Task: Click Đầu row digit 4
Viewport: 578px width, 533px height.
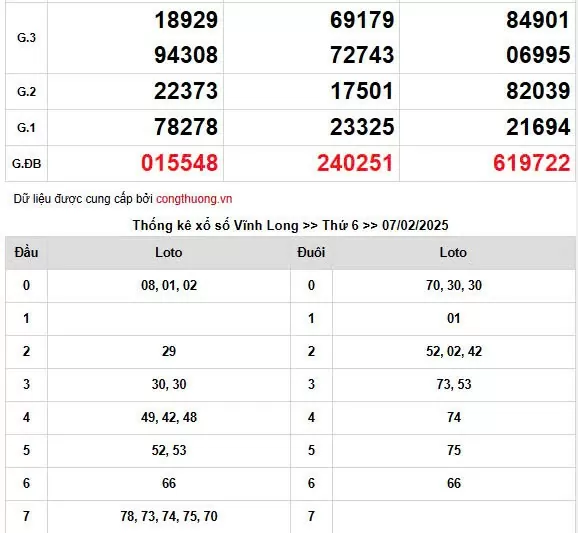Action: point(26,417)
